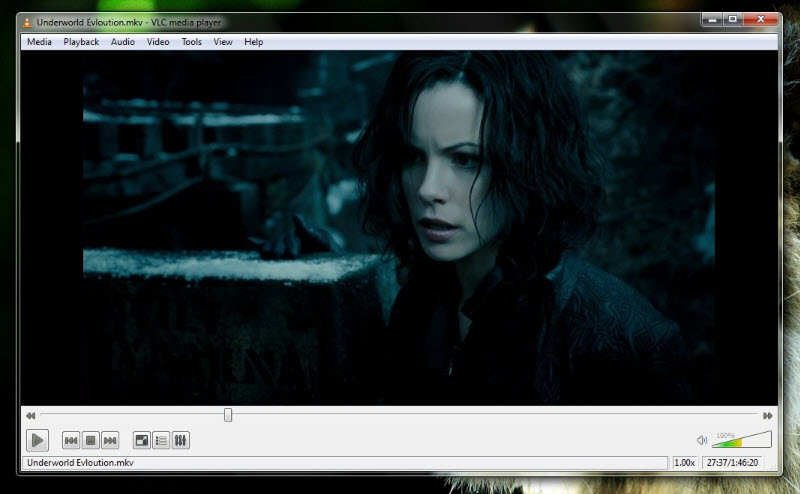The width and height of the screenshot is (800, 494).
Task: Open the Video menu
Action: [158, 42]
